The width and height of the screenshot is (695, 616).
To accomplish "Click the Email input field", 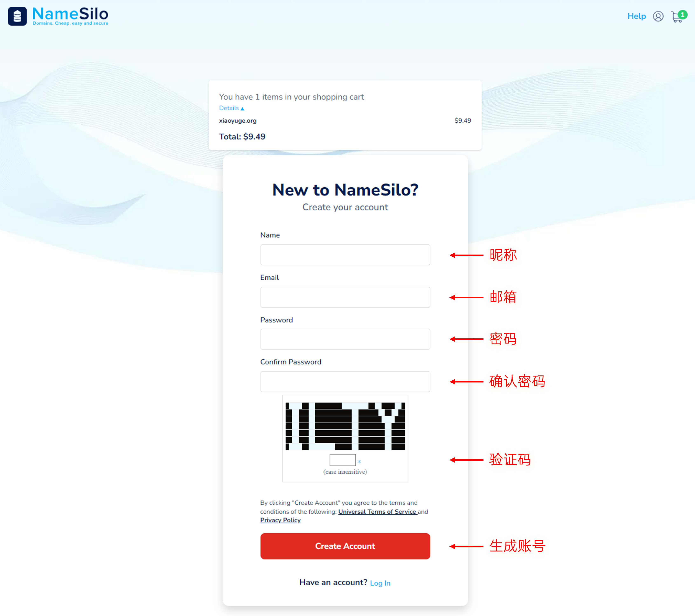I will coord(345,297).
